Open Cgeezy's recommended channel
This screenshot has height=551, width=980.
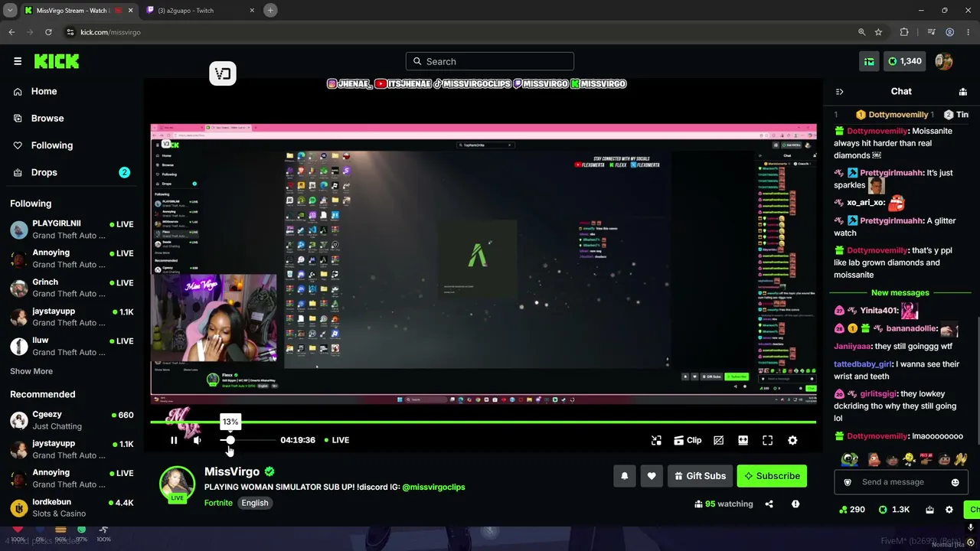[71, 420]
